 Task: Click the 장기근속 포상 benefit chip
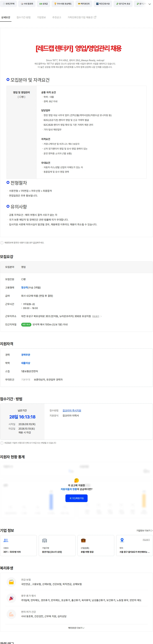123,4
